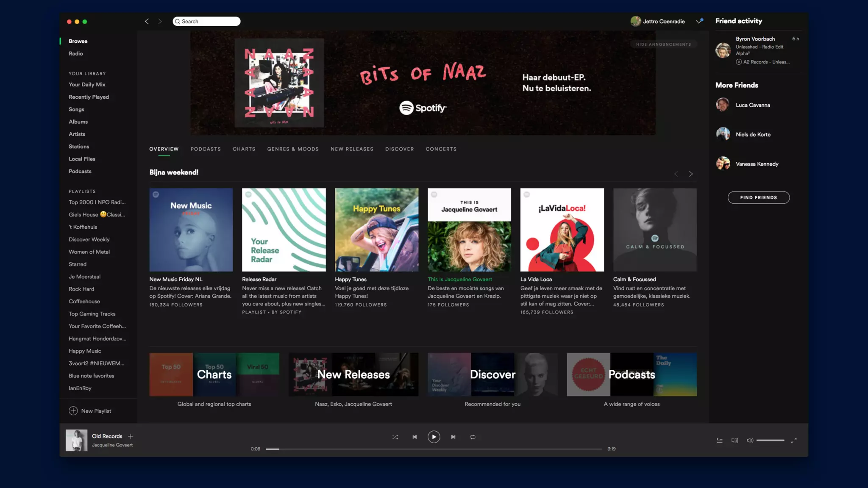Click the Play button

point(434,437)
